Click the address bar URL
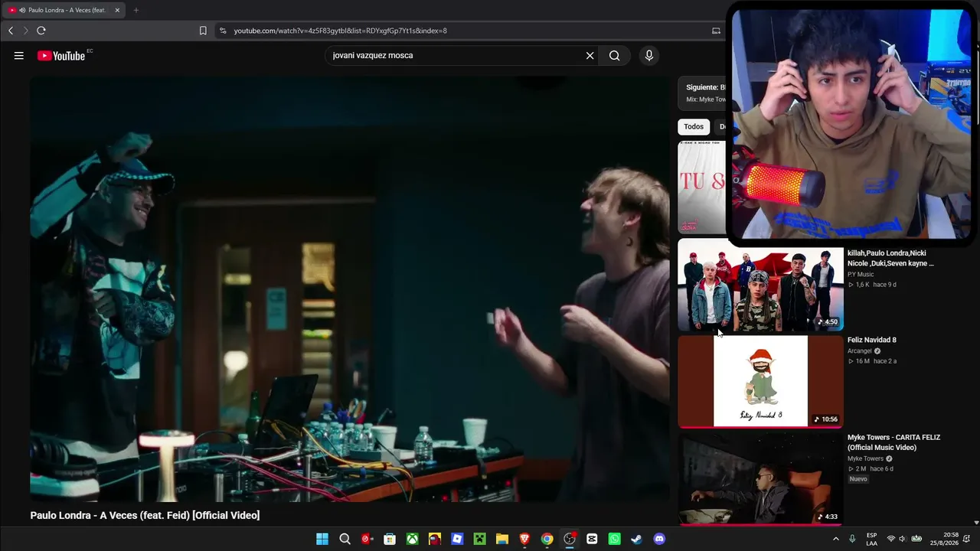 coord(340,31)
